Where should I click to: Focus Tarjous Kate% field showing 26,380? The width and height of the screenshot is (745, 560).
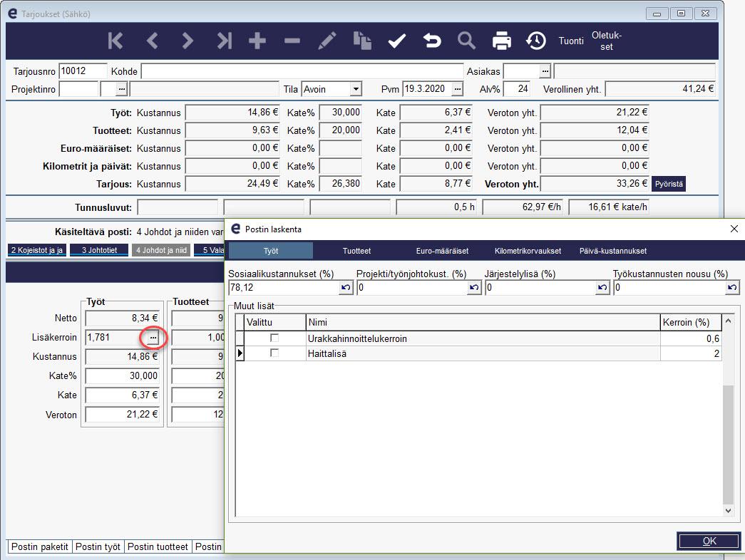click(x=341, y=184)
